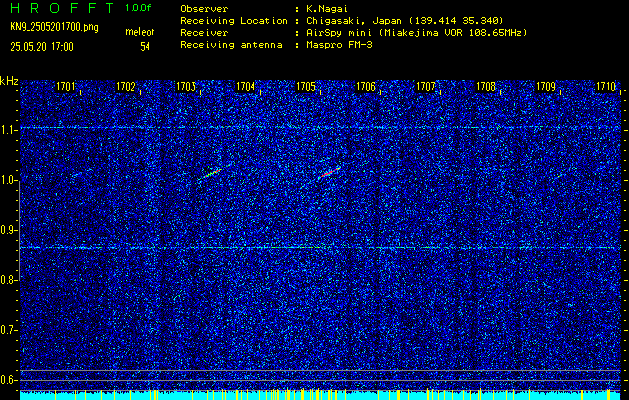Click the 1.1 frequency axis label

(8, 130)
